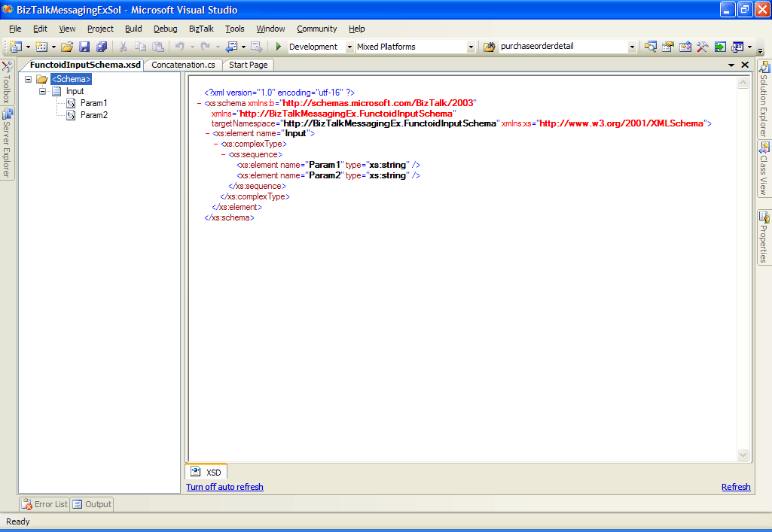Select the Input record node
This screenshot has width=772, height=532.
click(x=75, y=91)
